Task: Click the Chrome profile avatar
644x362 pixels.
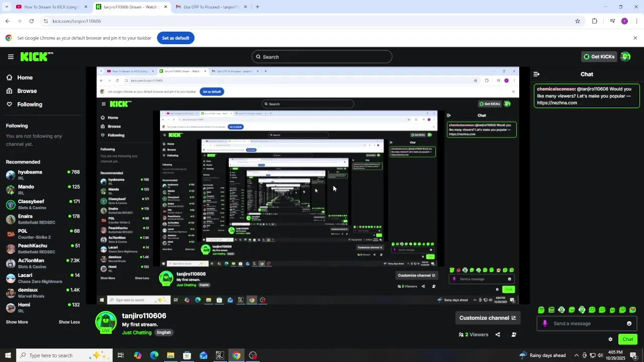Action: click(624, 21)
